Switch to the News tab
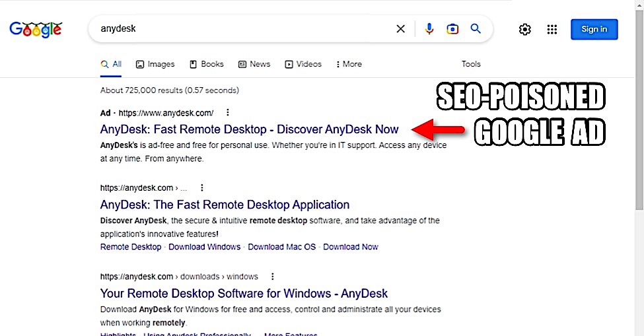Viewport: 644px width, 336px height. click(254, 64)
